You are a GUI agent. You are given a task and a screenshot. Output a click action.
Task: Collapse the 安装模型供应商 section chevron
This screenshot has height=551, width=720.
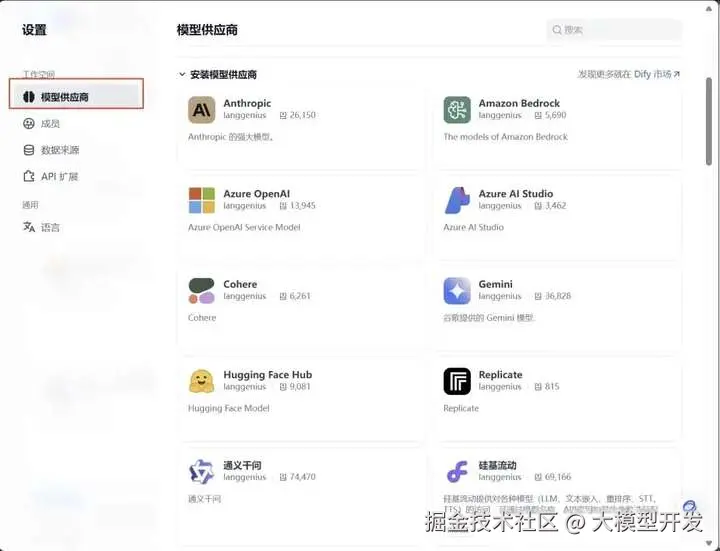click(x=182, y=74)
